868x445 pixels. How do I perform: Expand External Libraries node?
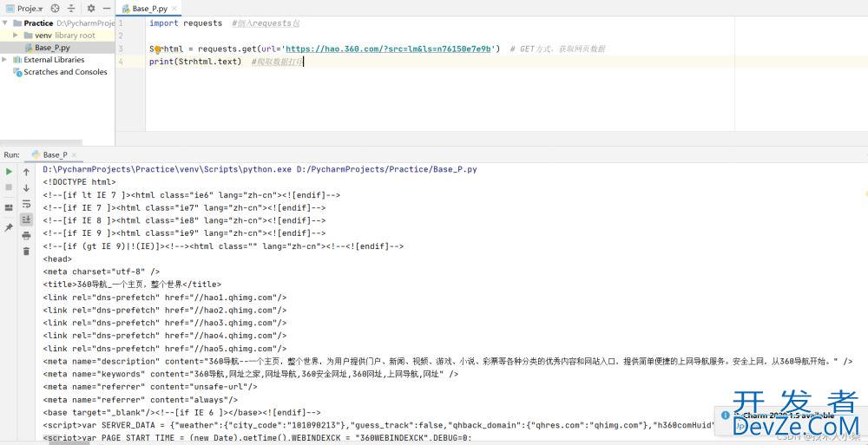click(x=5, y=60)
